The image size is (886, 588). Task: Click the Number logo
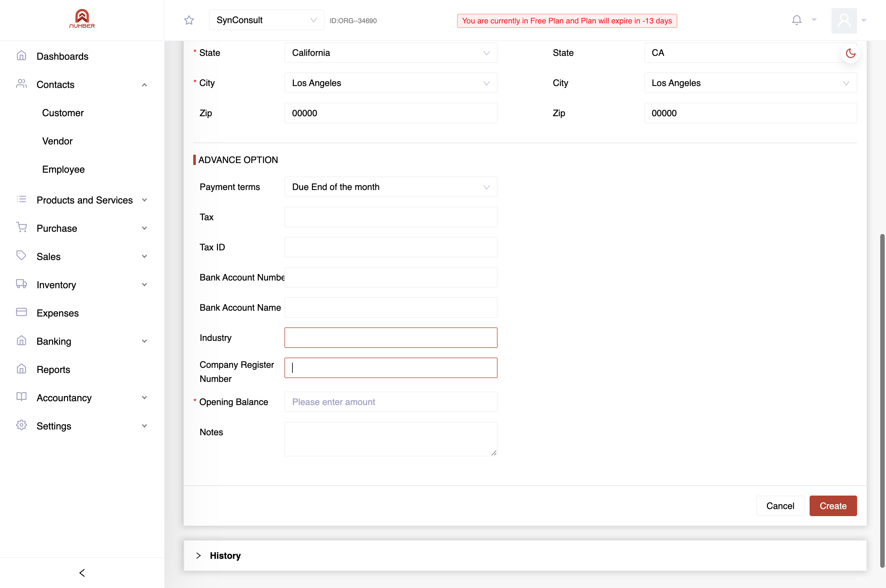click(82, 19)
